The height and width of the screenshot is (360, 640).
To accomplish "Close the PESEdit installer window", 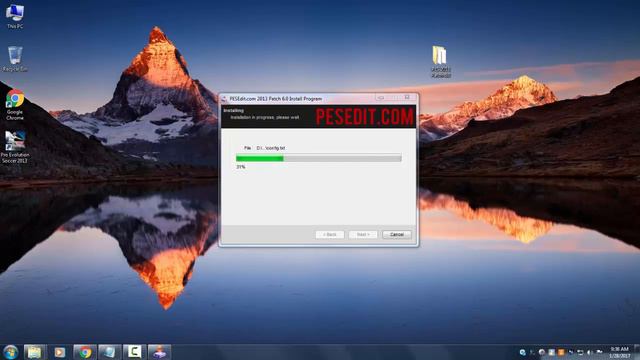I will pos(407,98).
